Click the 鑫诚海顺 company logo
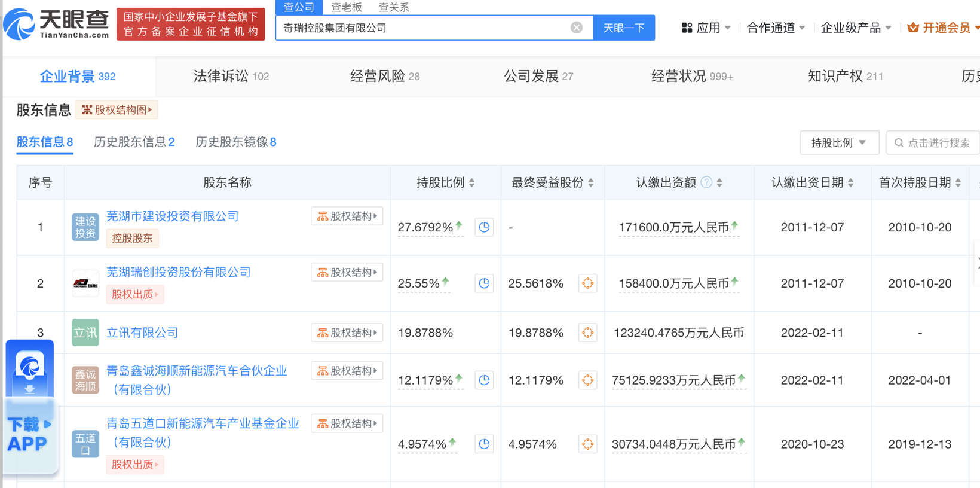 (85, 380)
